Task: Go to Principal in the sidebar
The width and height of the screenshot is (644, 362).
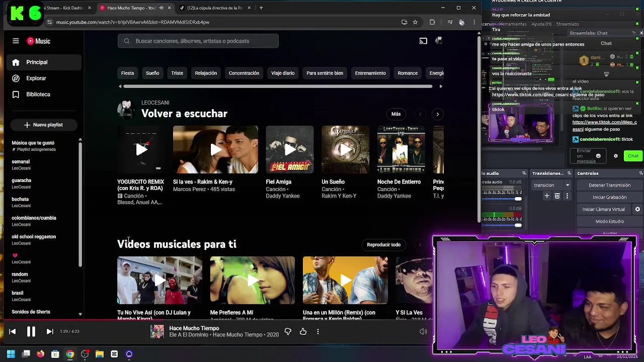Action: click(44, 62)
